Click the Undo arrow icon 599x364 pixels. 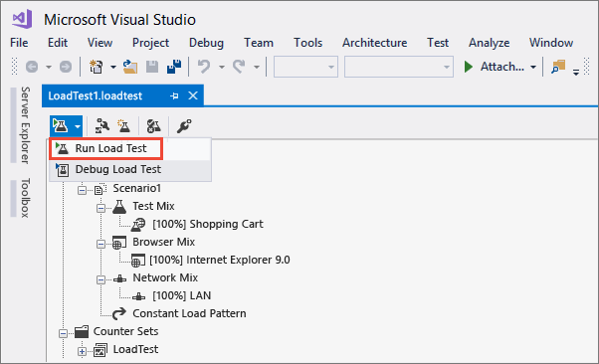pos(204,67)
